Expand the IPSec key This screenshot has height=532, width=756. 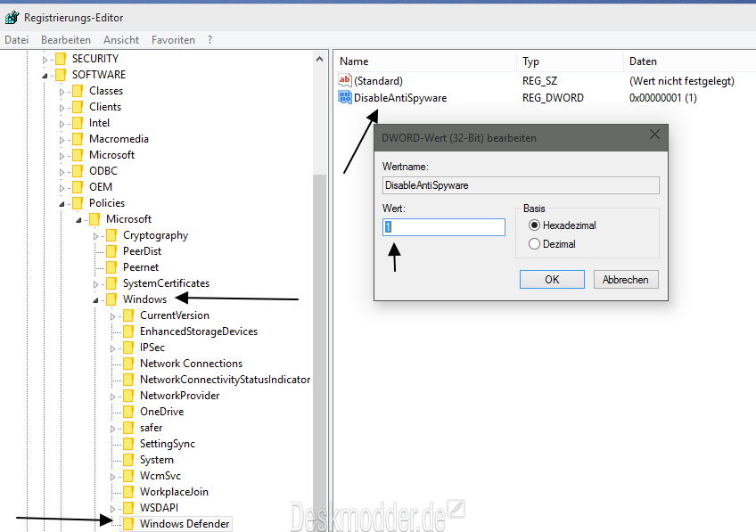112,348
